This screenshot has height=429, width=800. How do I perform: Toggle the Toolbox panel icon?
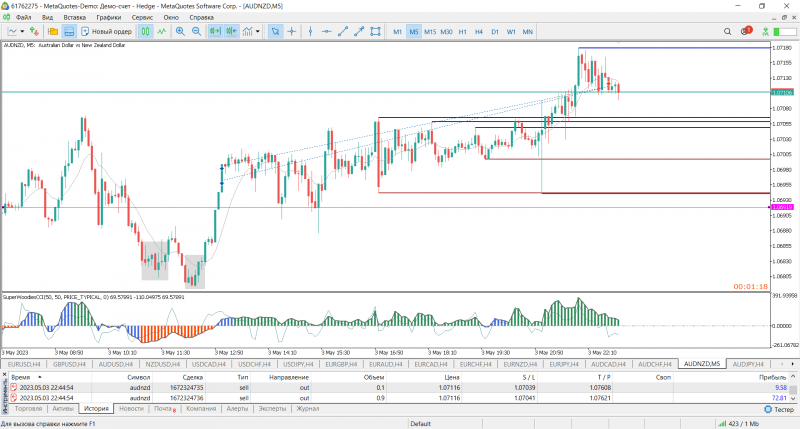(x=69, y=32)
